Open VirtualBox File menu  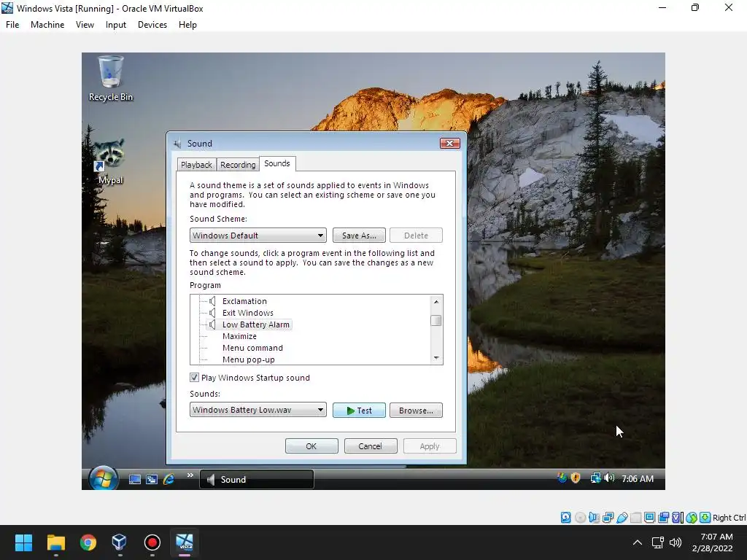[12, 25]
